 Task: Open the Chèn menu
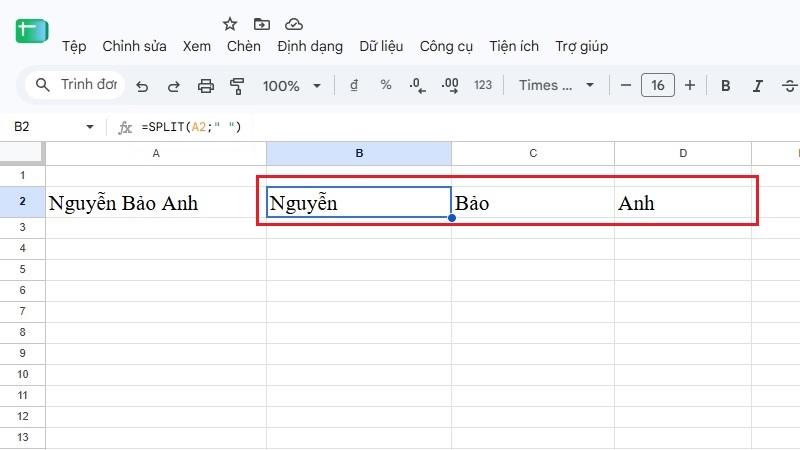click(x=243, y=46)
